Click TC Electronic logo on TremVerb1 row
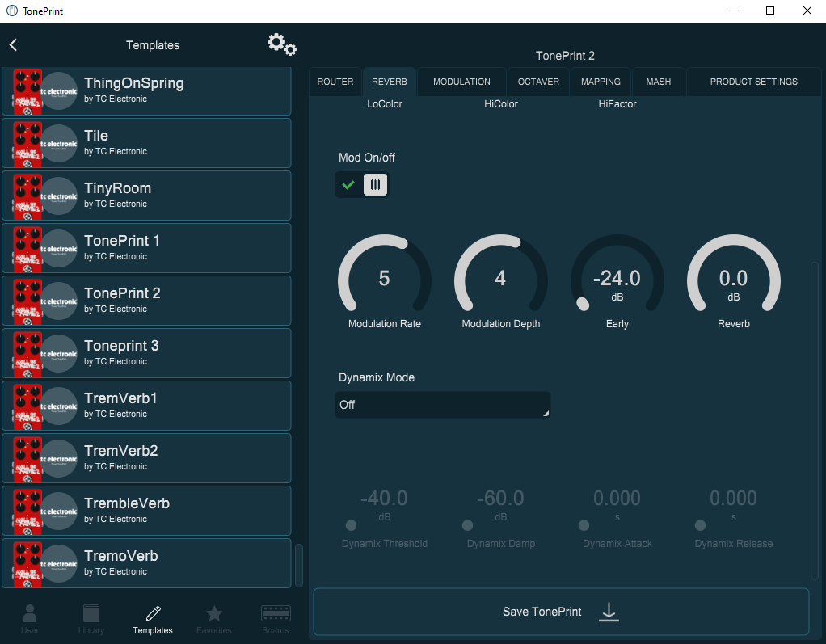 pos(59,406)
